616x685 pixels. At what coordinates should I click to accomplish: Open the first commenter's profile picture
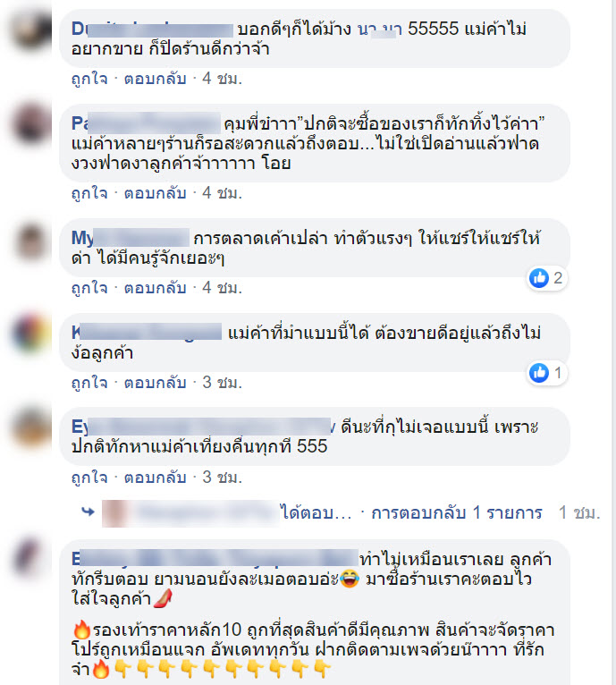pyautogui.click(x=32, y=30)
